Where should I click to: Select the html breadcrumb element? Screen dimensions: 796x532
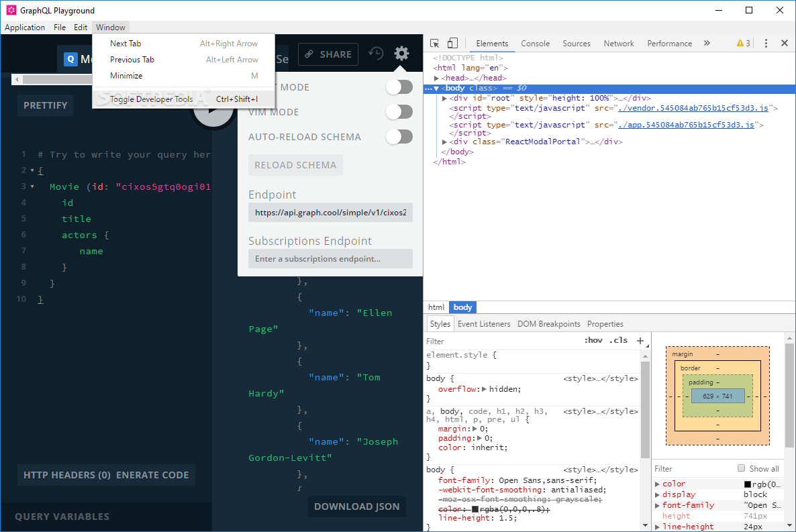tap(436, 307)
